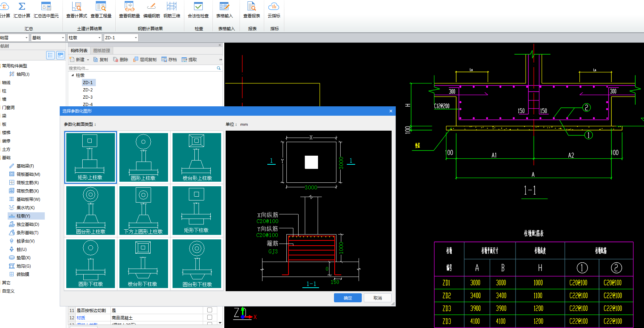Screen dimensions: 644x328
Task: Confirm with the 确定 button
Action: coord(348,298)
